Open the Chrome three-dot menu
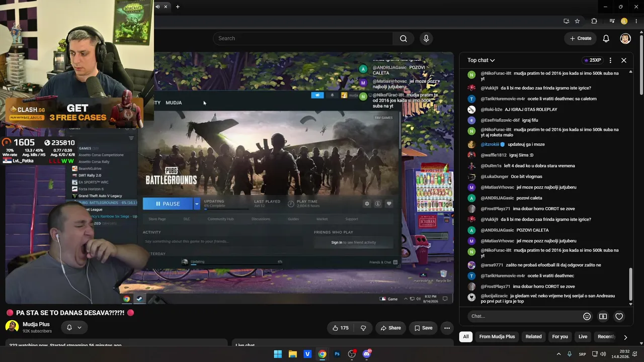644x362 pixels. [637, 21]
